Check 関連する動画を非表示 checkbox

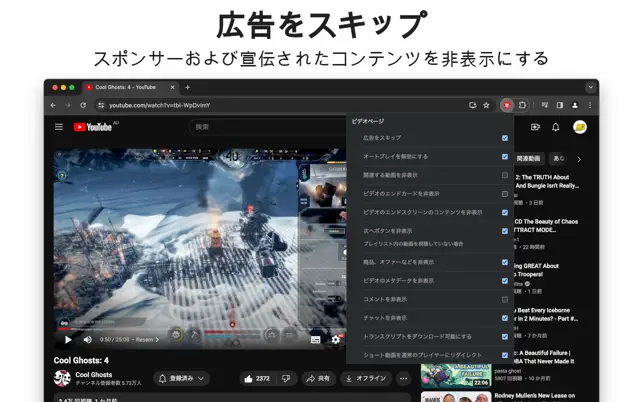coord(505,175)
